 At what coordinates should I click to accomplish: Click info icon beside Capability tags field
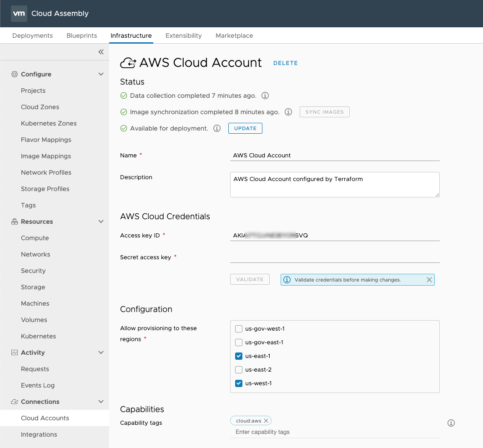click(451, 423)
